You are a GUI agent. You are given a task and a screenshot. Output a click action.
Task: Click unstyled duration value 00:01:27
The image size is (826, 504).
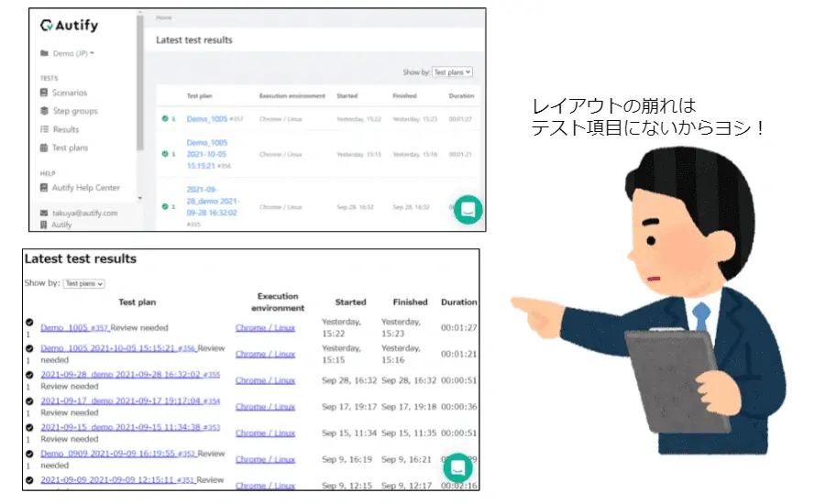point(458,327)
